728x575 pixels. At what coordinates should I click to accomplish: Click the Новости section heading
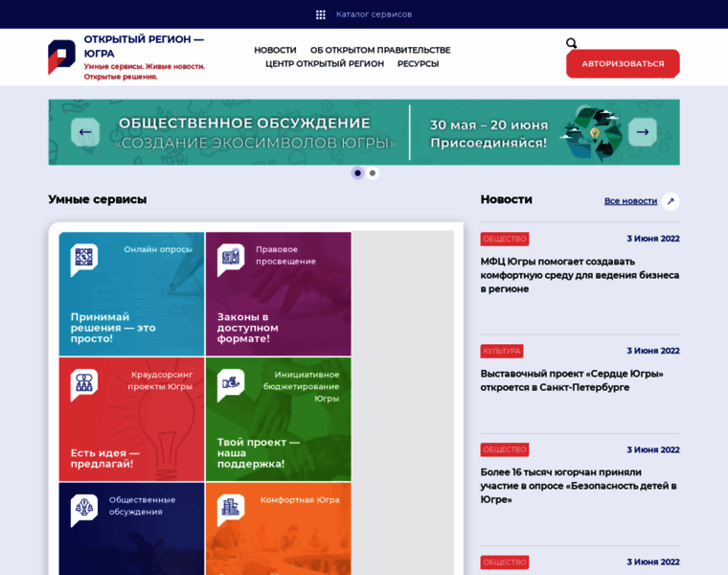point(506,199)
